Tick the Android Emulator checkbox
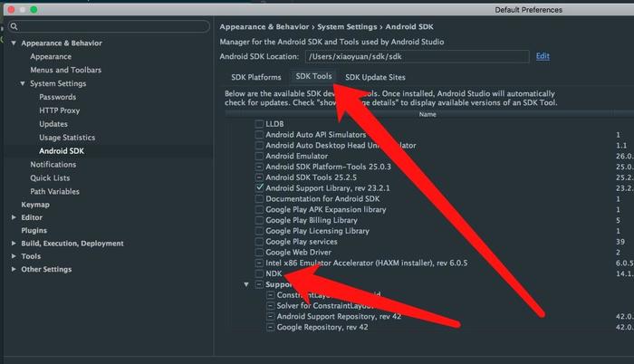Screen dimensions: 634x364 click(260, 156)
